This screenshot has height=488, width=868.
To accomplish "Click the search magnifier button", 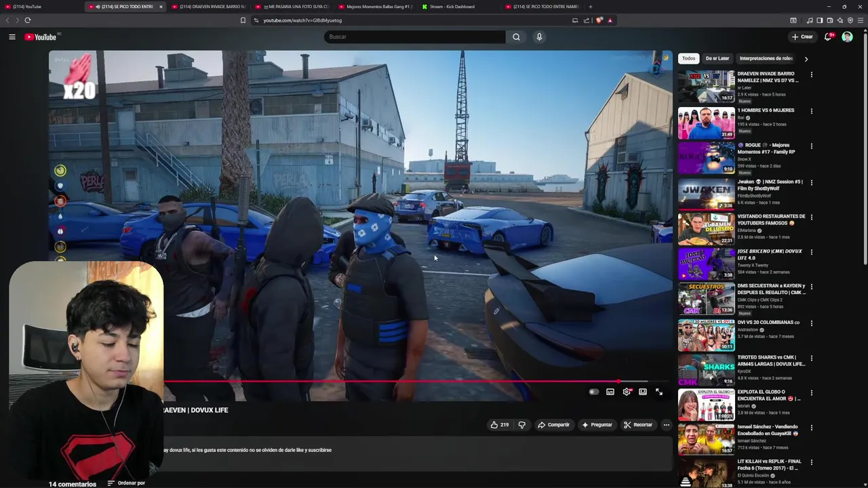I will pyautogui.click(x=516, y=37).
